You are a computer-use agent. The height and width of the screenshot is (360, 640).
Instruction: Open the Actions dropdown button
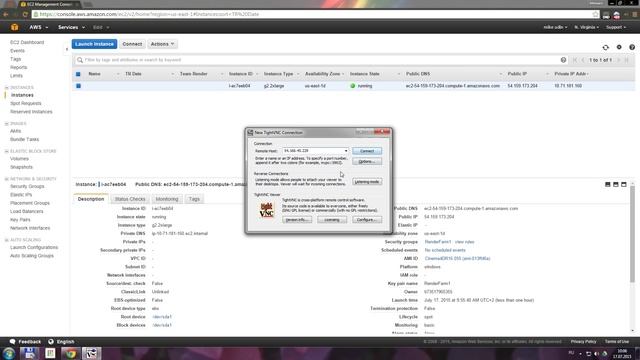point(162,44)
